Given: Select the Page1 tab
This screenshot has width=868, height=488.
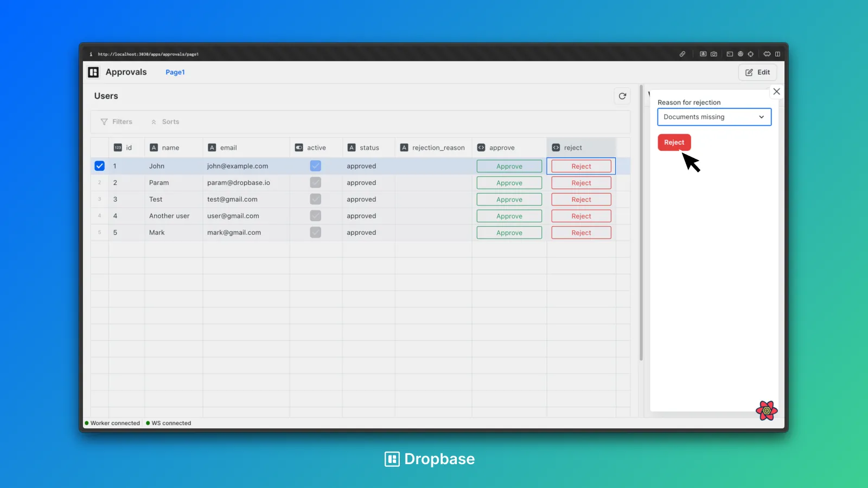Looking at the screenshot, I should 175,72.
